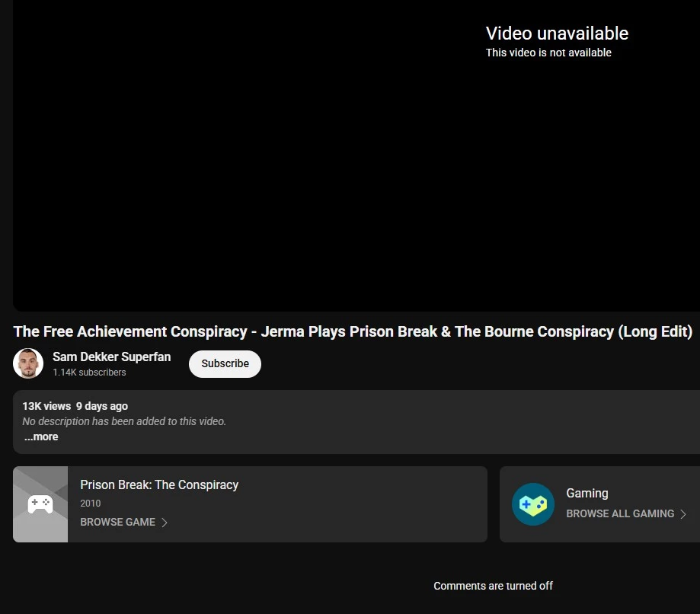Click the 2010 release year text
This screenshot has height=614, width=700.
pyautogui.click(x=90, y=504)
